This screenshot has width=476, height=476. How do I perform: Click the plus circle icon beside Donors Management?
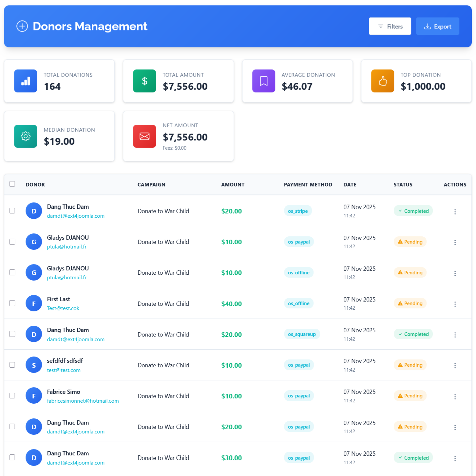click(x=22, y=26)
